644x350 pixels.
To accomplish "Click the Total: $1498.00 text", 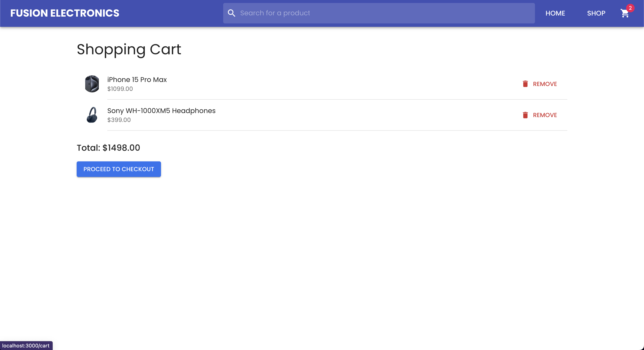I will click(108, 148).
